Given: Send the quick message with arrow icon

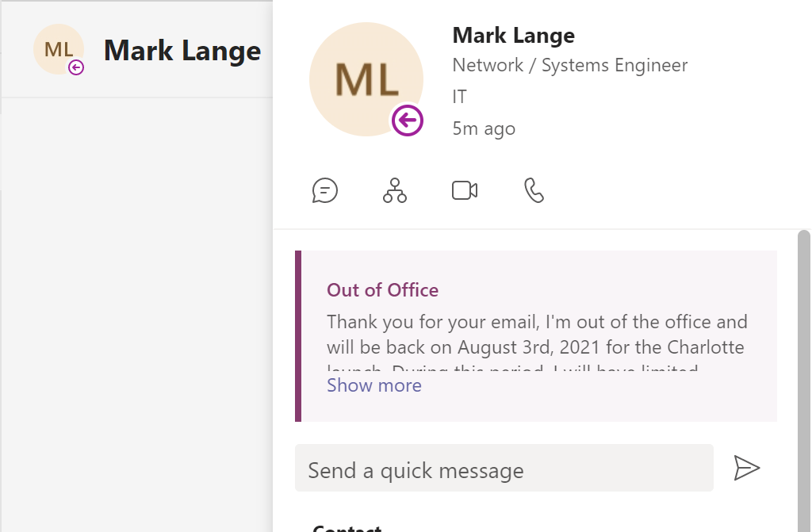Looking at the screenshot, I should click(747, 468).
